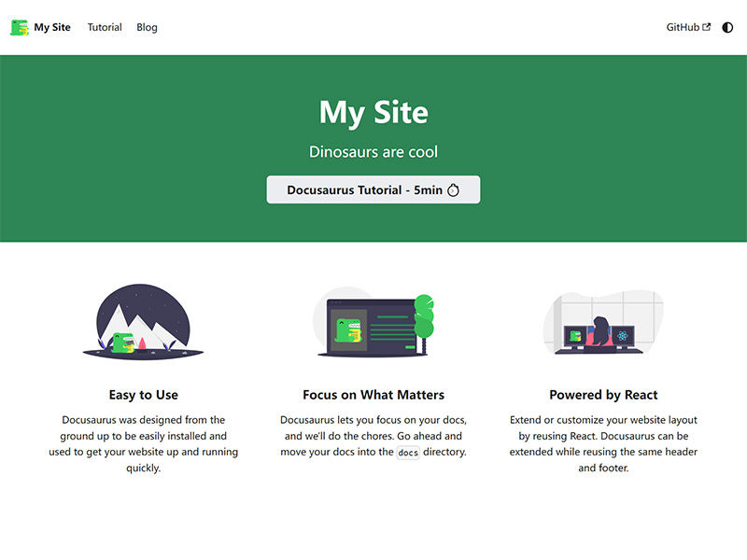Click the My Site navbar brand title
This screenshot has width=747, height=560.
pyautogui.click(x=52, y=27)
